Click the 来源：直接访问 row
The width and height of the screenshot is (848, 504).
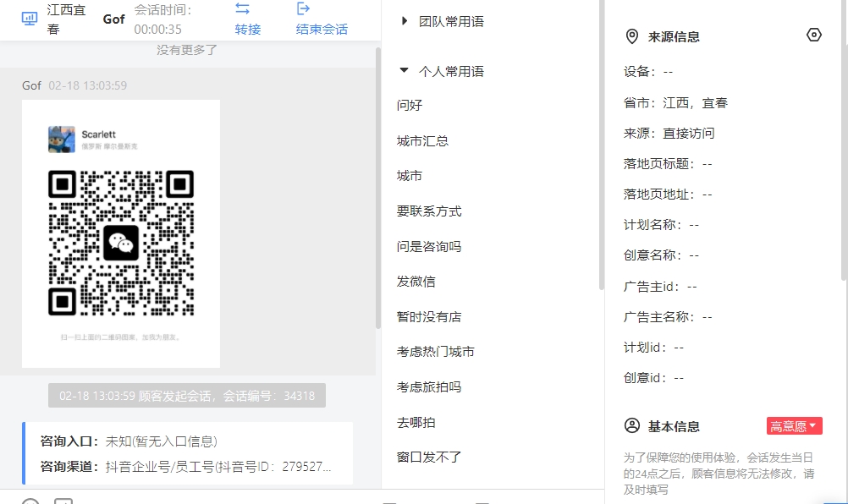(x=669, y=133)
